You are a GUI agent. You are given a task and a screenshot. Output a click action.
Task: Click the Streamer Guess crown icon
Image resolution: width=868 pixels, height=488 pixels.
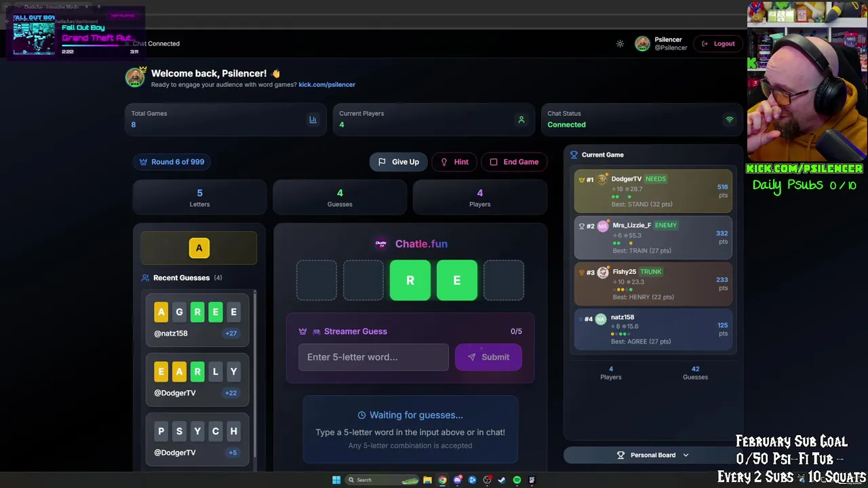tap(302, 331)
